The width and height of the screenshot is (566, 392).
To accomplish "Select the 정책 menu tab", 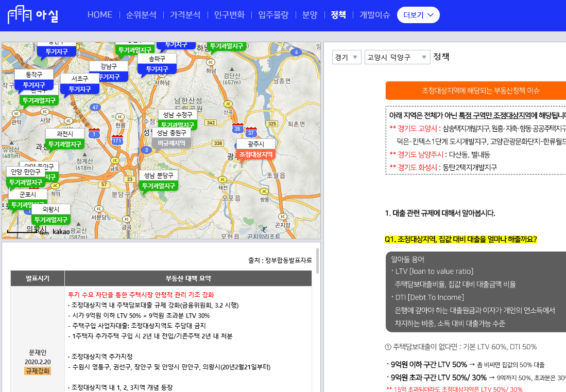I will tap(338, 15).
